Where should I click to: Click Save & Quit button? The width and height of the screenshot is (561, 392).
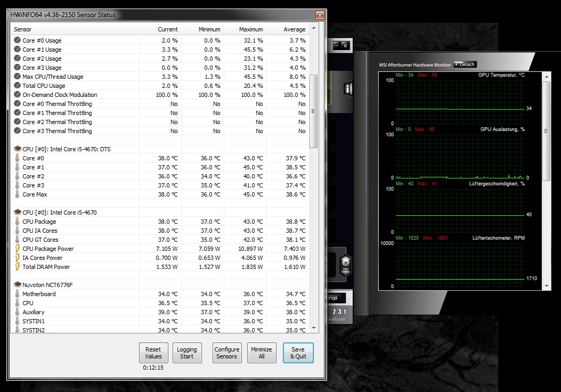298,353
